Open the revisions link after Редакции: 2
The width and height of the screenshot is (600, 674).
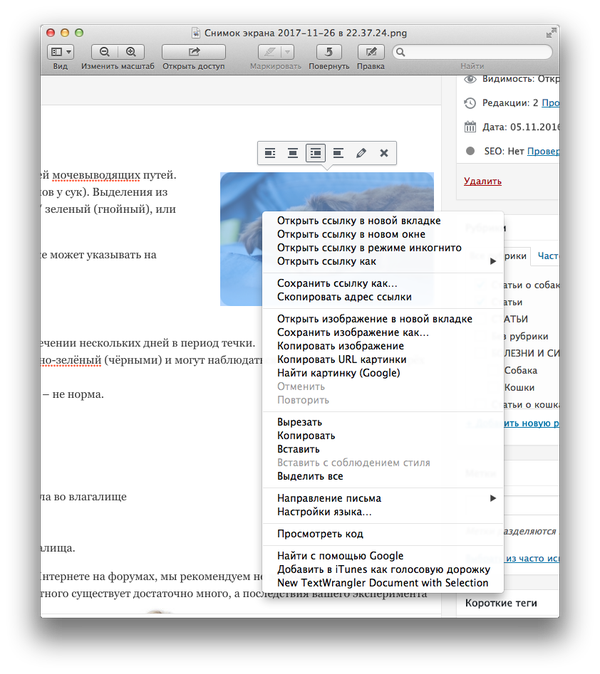(x=551, y=103)
